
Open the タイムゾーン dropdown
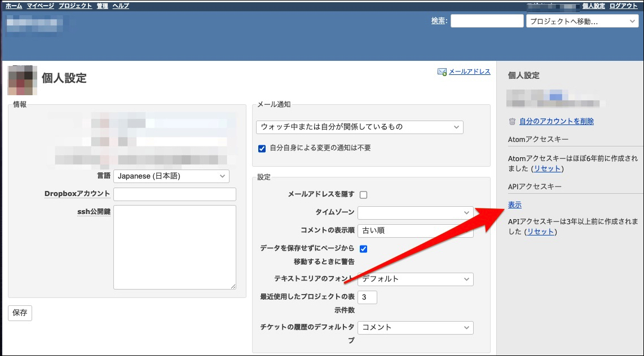pyautogui.click(x=416, y=212)
